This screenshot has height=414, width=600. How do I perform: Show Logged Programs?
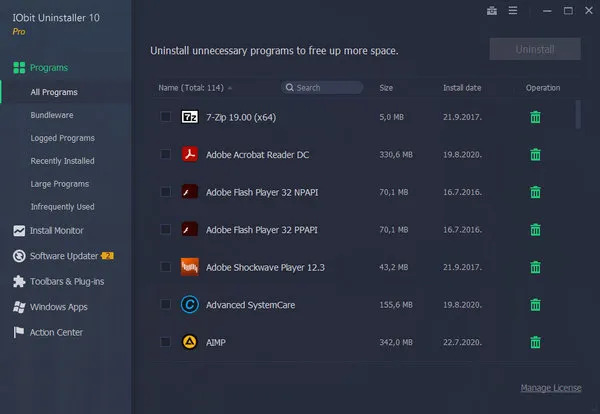[63, 138]
